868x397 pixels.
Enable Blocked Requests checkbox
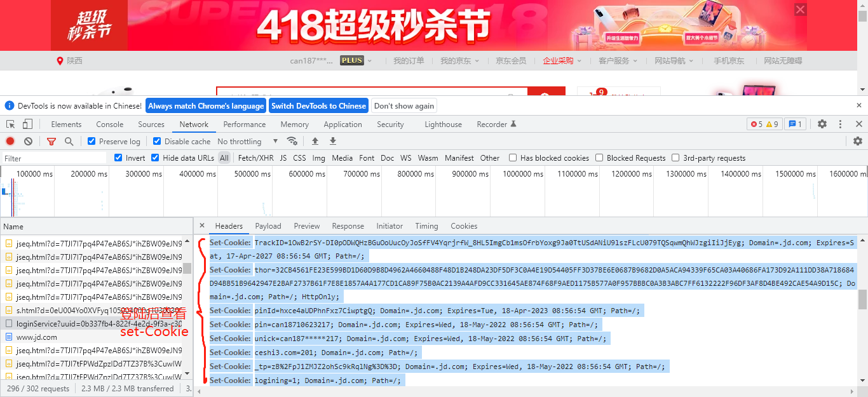click(599, 158)
